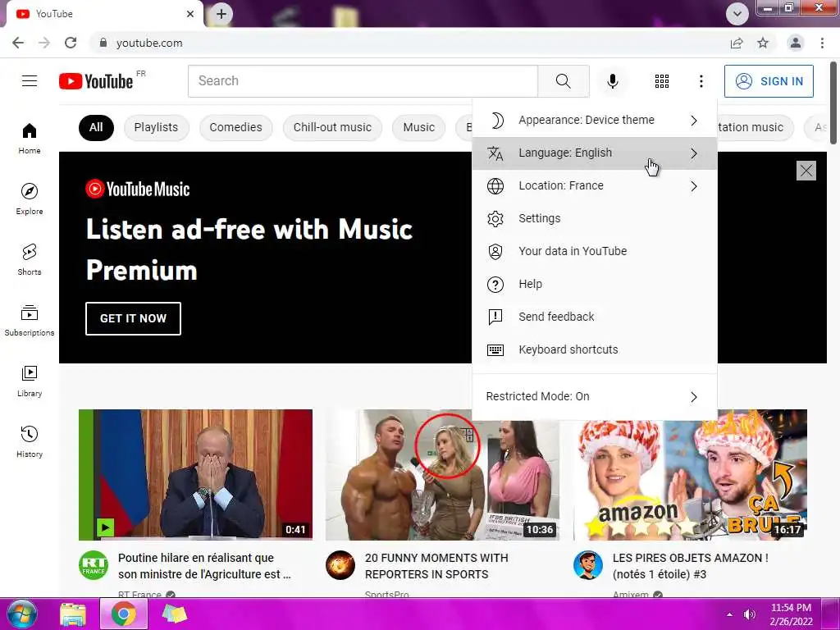Open the volume speaker tray icon
840x630 pixels.
(x=750, y=614)
